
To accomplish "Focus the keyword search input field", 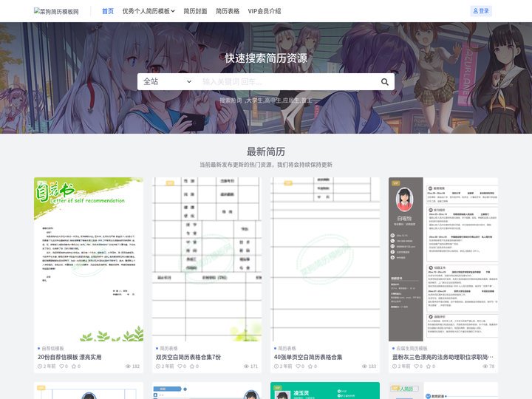I will coord(288,82).
